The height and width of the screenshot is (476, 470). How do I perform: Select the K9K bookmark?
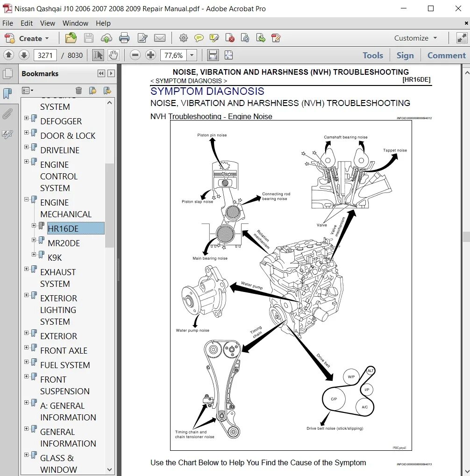click(55, 258)
